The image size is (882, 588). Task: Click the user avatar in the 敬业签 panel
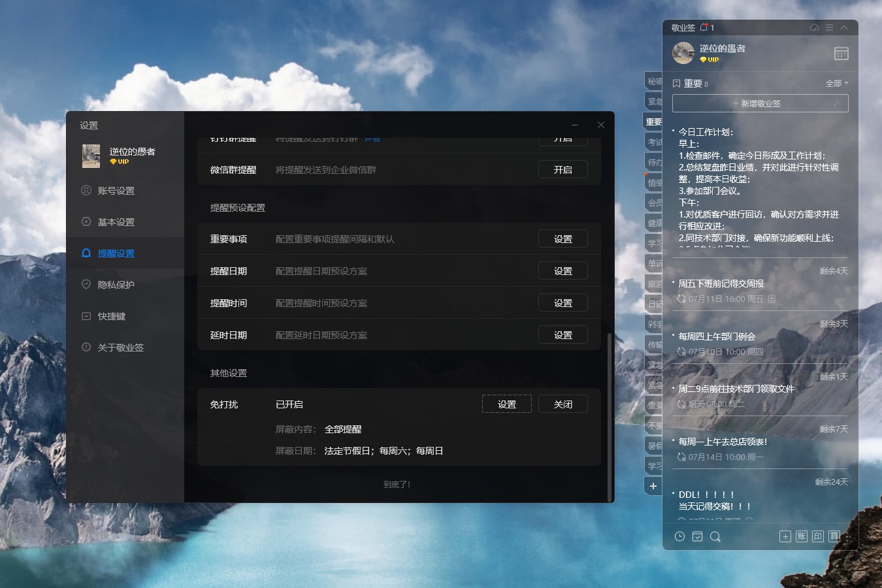pos(683,53)
